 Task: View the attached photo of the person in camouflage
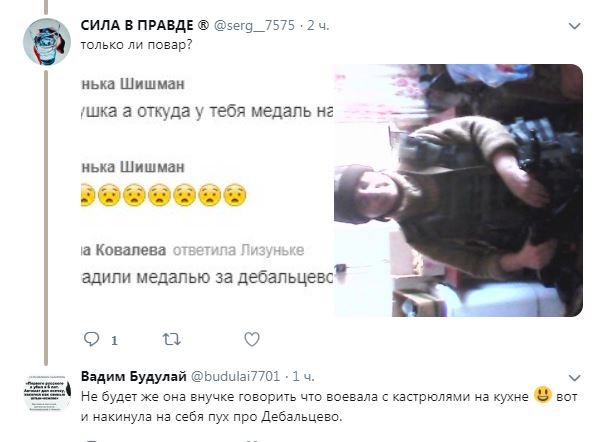coord(458,190)
